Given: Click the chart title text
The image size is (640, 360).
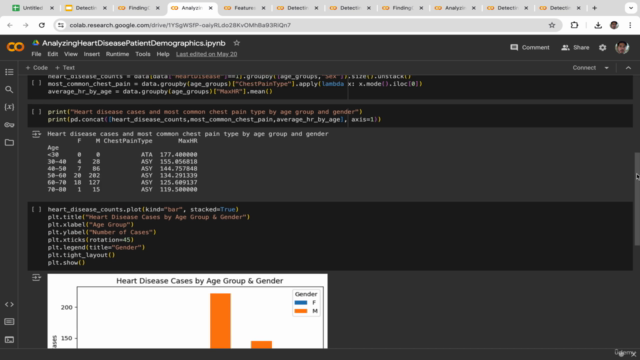Looking at the screenshot, I should (200, 281).
